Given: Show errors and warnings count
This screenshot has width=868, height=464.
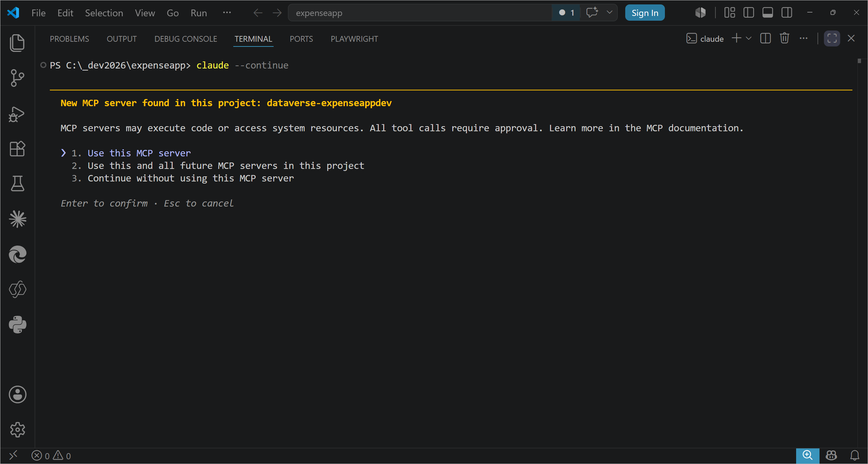Looking at the screenshot, I should (x=51, y=456).
